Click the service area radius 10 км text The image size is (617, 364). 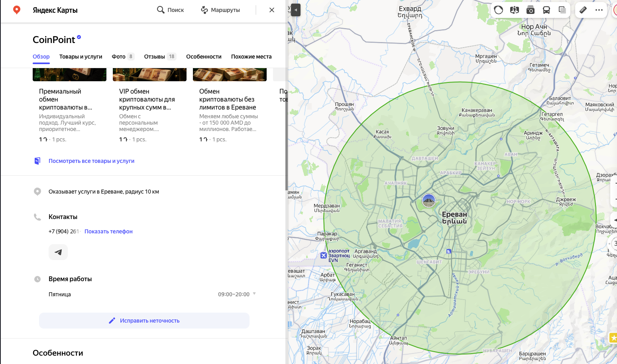pyautogui.click(x=104, y=192)
